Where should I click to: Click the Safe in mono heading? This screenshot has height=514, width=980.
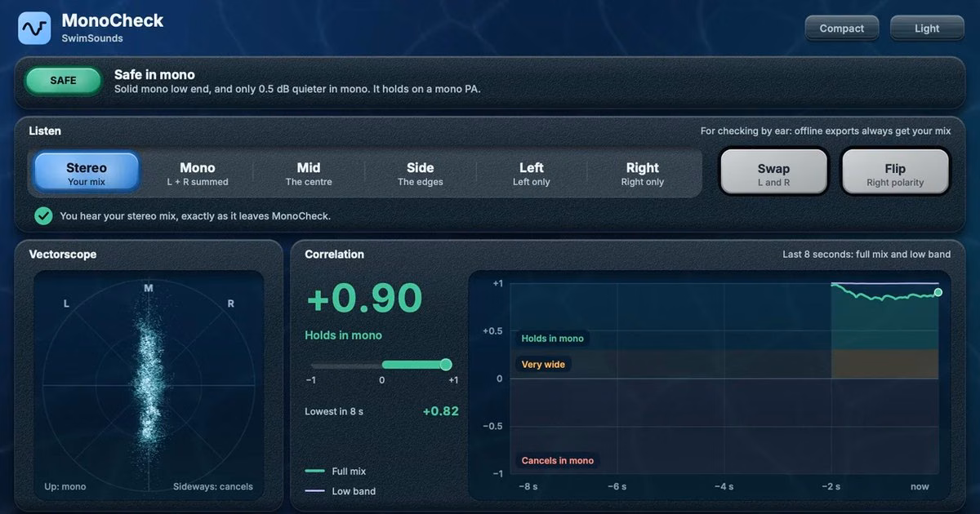[154, 74]
